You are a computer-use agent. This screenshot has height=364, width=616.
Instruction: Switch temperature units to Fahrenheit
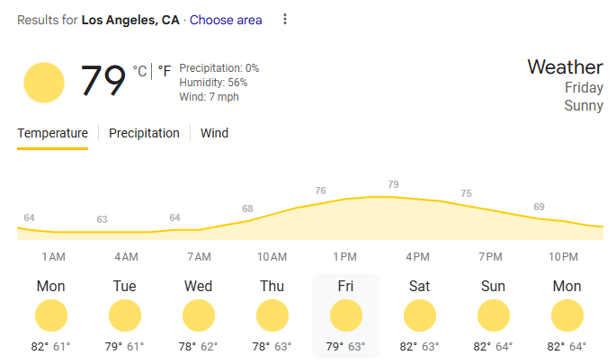164,70
